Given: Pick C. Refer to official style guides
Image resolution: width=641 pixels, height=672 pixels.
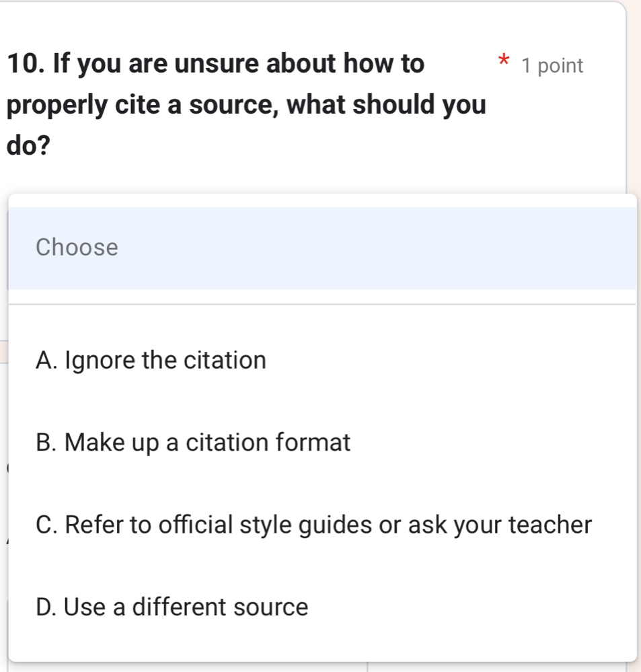Looking at the screenshot, I should 314,525.
